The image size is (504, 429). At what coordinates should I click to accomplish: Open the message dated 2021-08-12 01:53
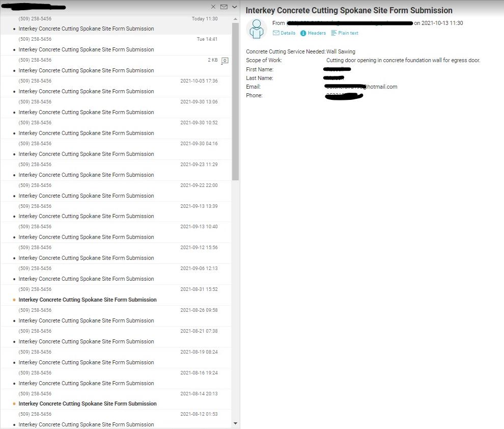click(x=116, y=419)
